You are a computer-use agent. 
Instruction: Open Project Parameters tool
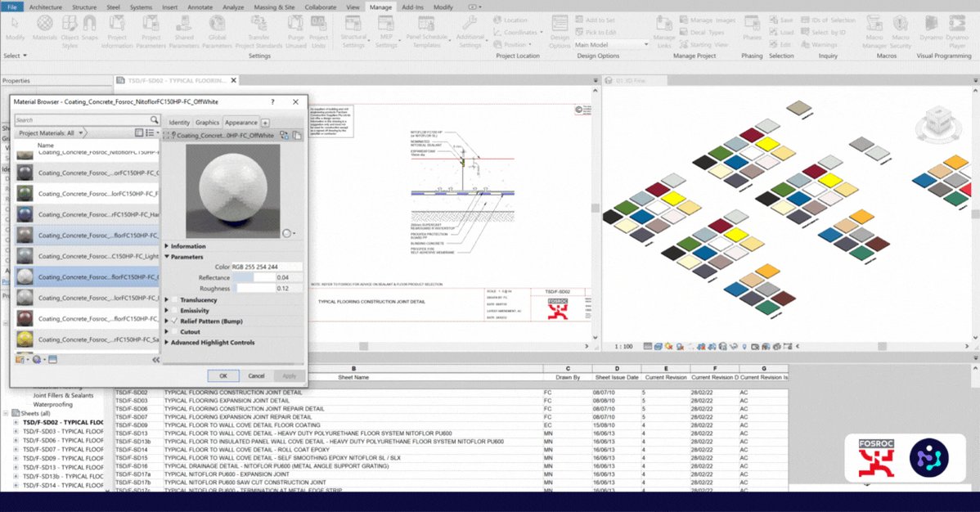[x=151, y=31]
